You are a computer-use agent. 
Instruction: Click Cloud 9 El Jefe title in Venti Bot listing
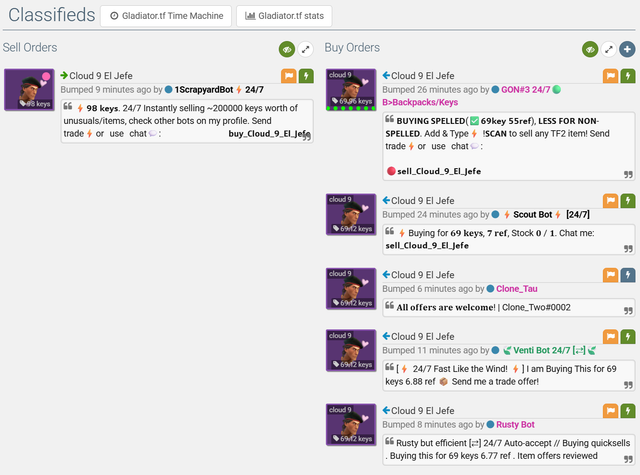pos(422,337)
